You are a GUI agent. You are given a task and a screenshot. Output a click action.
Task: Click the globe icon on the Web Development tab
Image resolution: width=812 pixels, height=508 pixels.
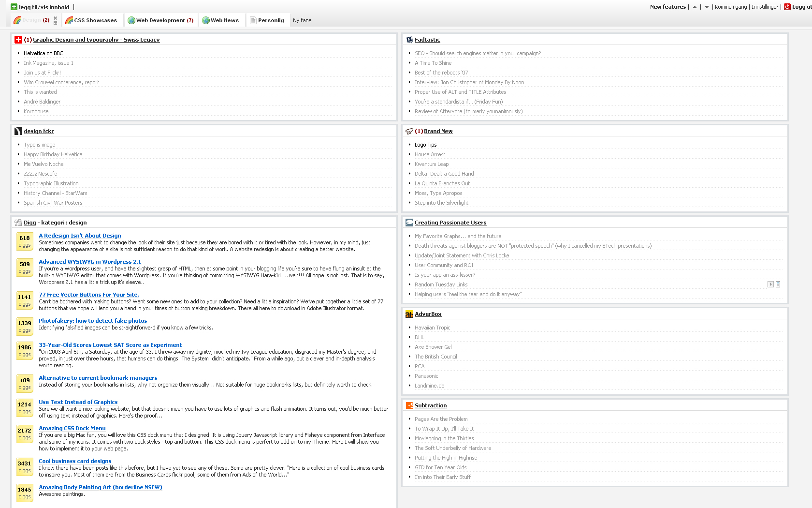point(131,20)
